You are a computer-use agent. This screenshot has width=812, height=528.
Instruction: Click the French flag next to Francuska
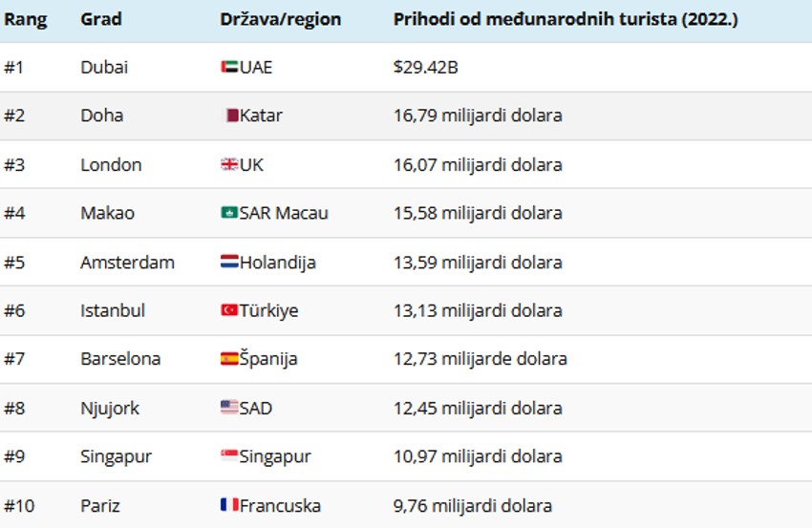(x=229, y=506)
